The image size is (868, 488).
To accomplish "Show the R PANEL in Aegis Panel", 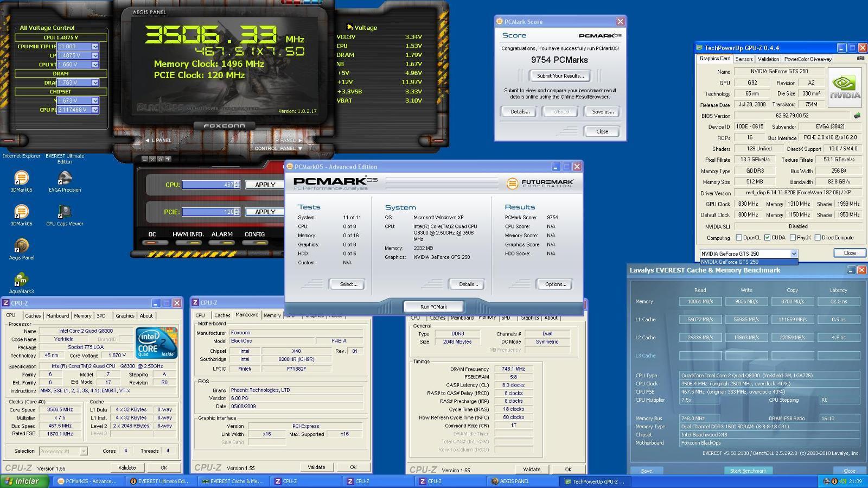I will (289, 140).
